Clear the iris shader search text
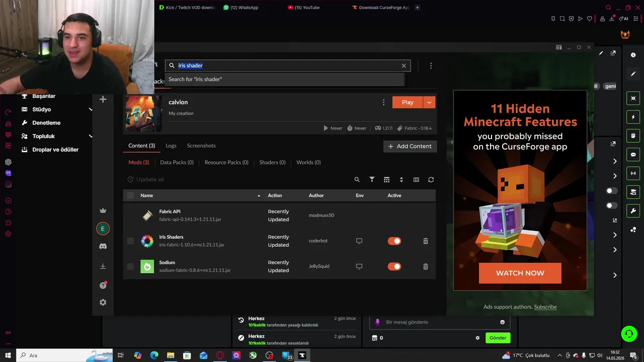The width and height of the screenshot is (644, 362). 404,65
